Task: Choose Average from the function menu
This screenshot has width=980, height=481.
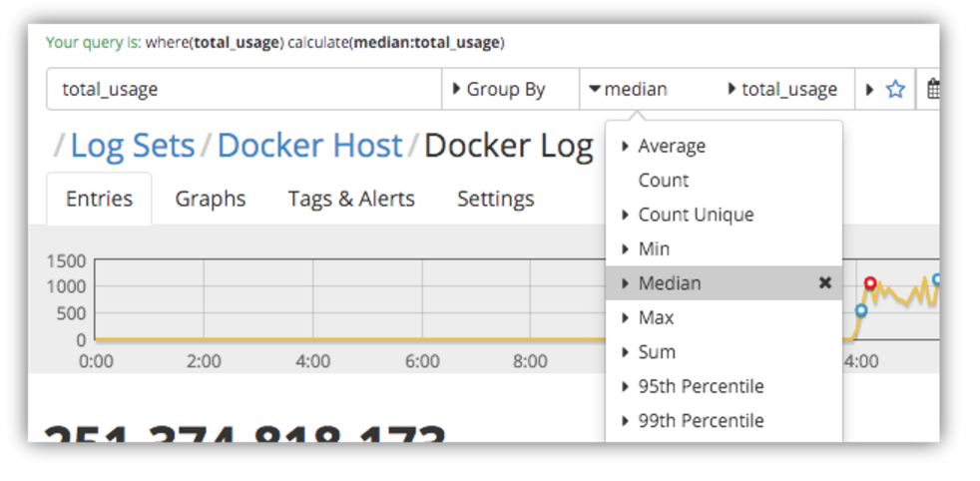Action: click(x=671, y=147)
